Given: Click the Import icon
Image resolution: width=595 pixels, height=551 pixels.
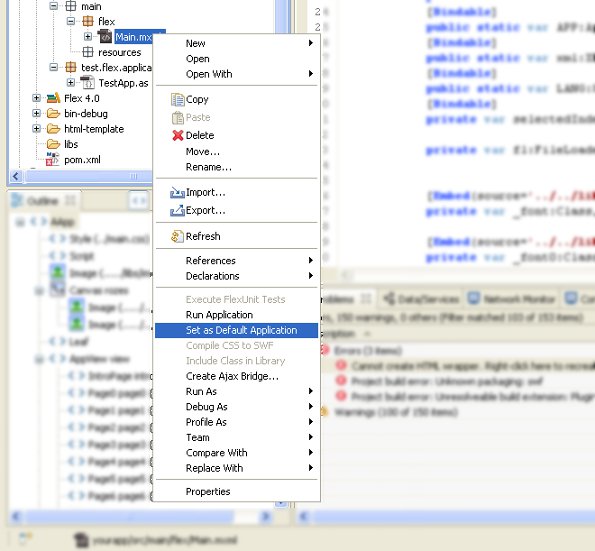Looking at the screenshot, I should (x=177, y=192).
